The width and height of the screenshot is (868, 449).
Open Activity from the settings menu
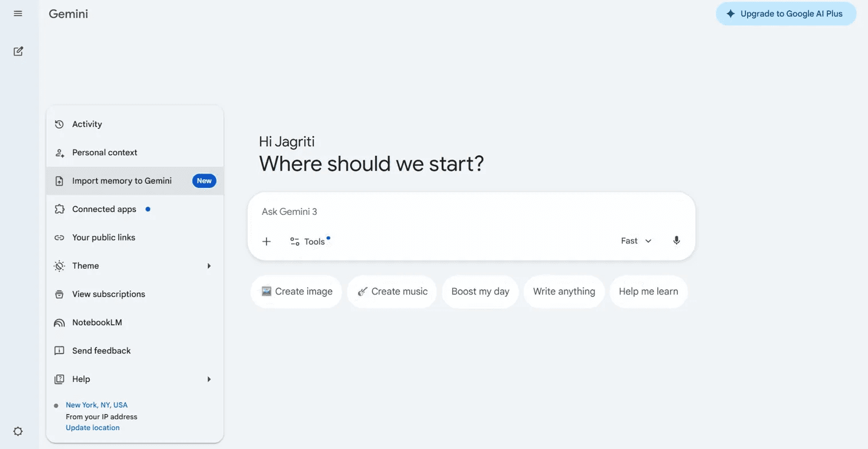tap(87, 124)
